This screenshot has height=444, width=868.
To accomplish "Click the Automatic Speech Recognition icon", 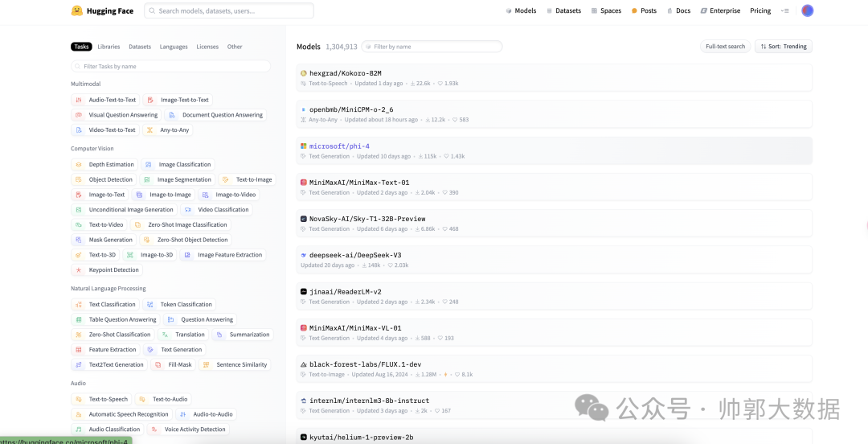I will [79, 414].
